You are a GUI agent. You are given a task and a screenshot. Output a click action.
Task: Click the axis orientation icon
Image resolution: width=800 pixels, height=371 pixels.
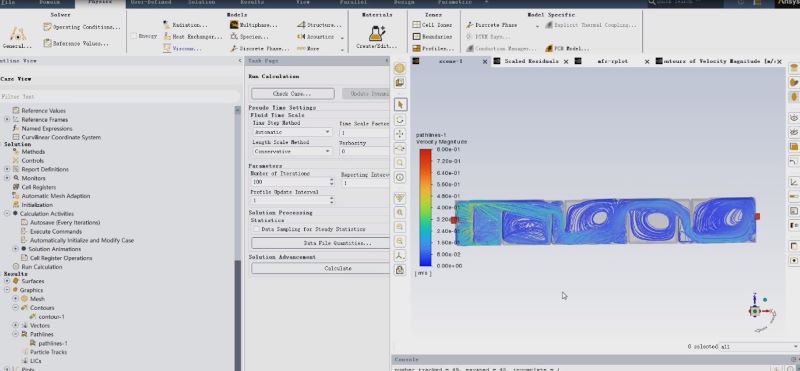click(x=400, y=255)
